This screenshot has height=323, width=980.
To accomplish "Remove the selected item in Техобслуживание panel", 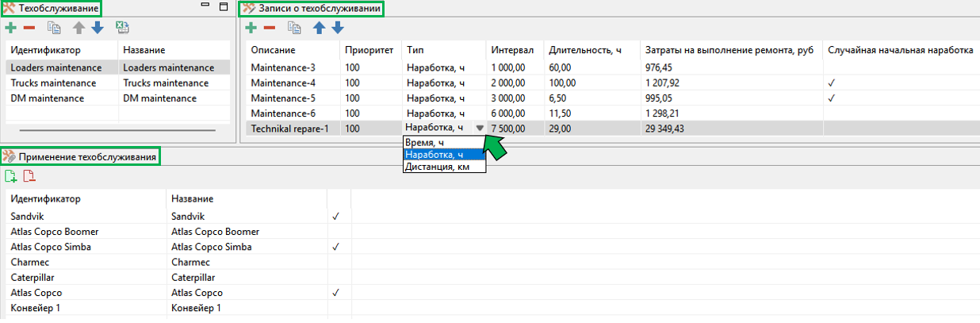I will 29,28.
